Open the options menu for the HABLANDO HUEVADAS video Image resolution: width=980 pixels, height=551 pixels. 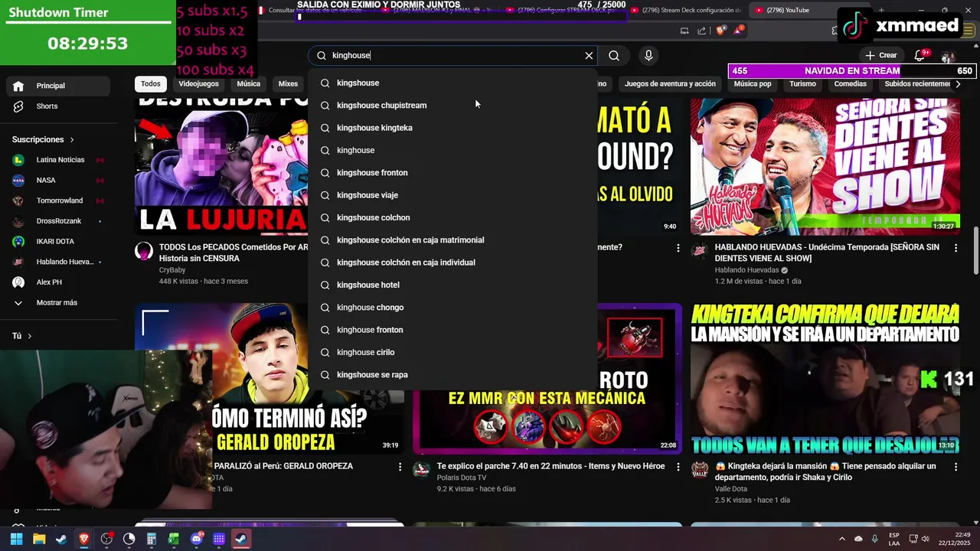[x=955, y=248]
